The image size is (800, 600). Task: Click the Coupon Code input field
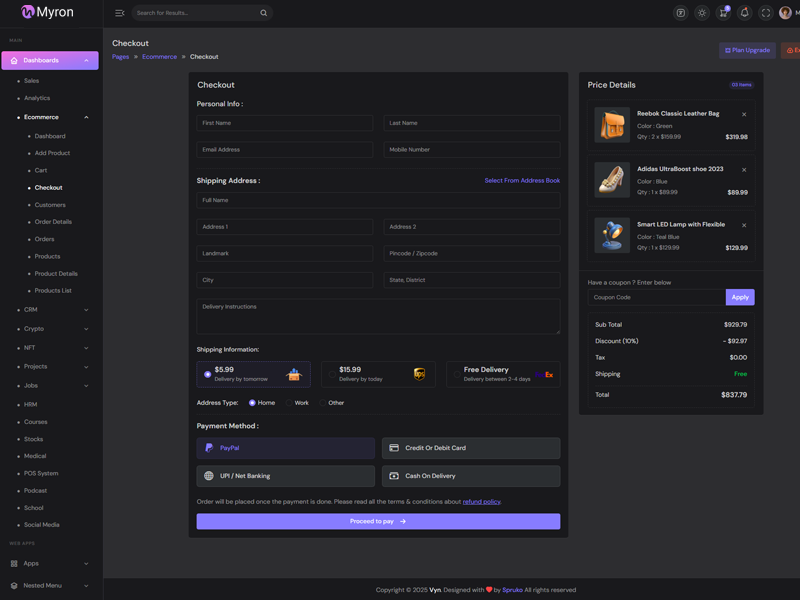coord(656,297)
